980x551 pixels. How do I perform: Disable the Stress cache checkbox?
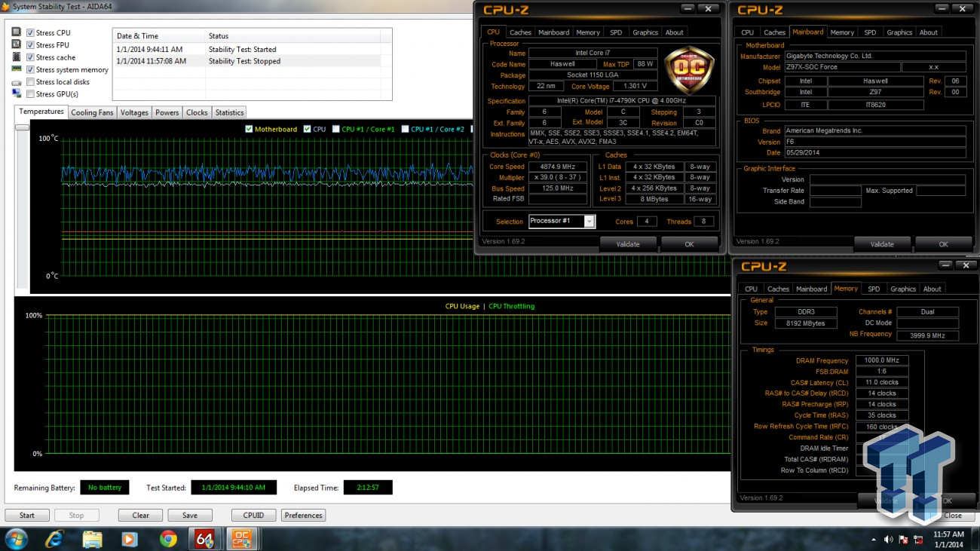30,57
